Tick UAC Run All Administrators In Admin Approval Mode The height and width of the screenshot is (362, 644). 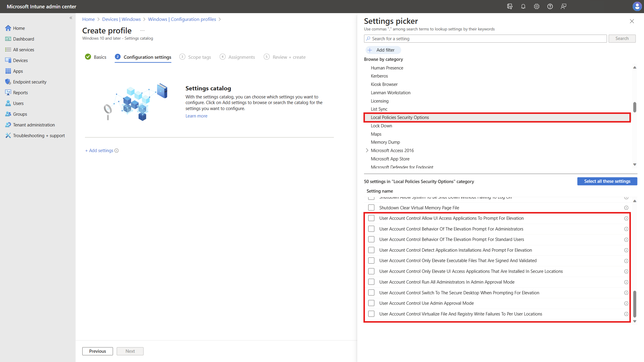pyautogui.click(x=371, y=282)
